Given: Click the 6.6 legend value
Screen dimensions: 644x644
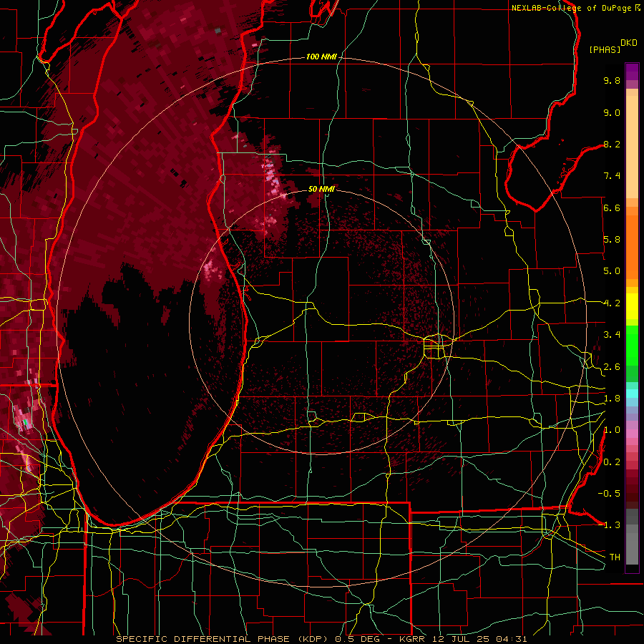Looking at the screenshot, I should coord(612,208).
